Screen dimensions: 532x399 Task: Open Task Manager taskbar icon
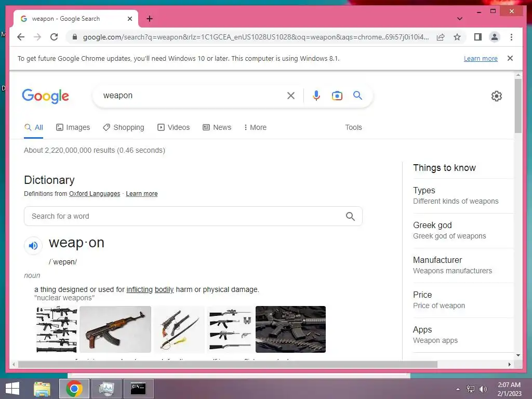click(x=107, y=389)
